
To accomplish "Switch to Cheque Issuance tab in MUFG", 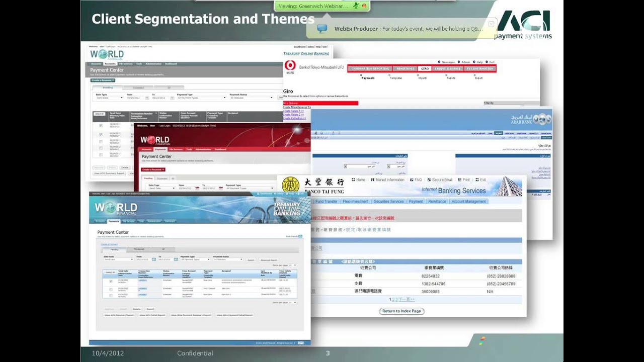I will 448,68.
